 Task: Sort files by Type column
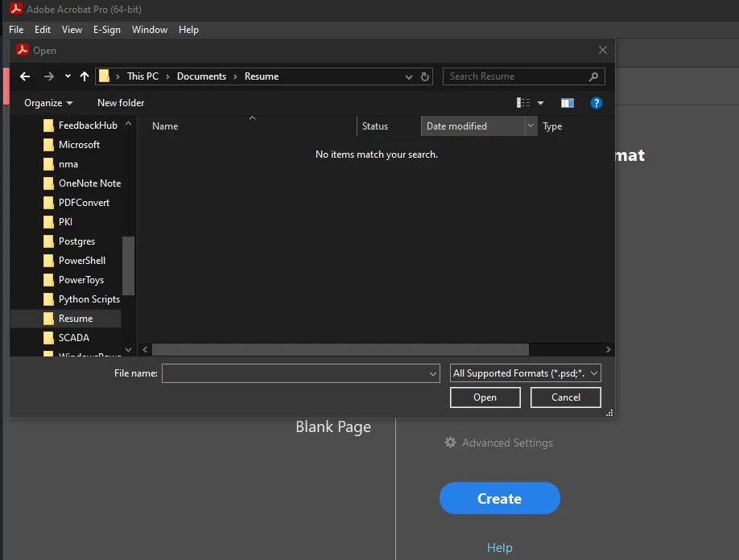552,126
